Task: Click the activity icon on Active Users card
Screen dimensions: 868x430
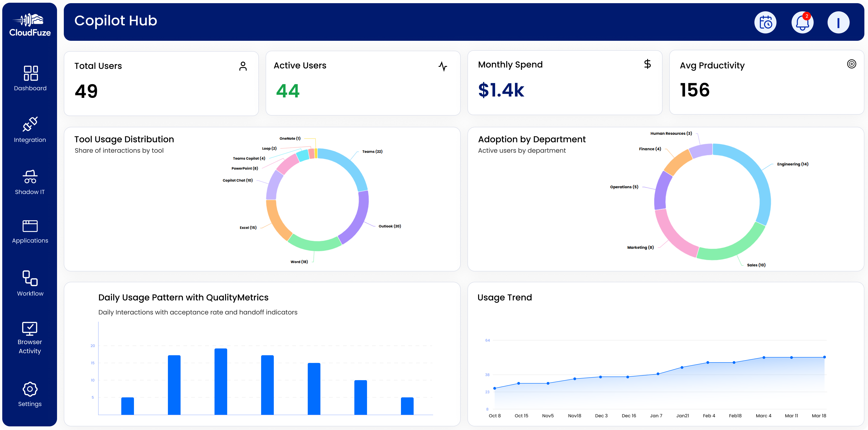Action: (x=444, y=66)
